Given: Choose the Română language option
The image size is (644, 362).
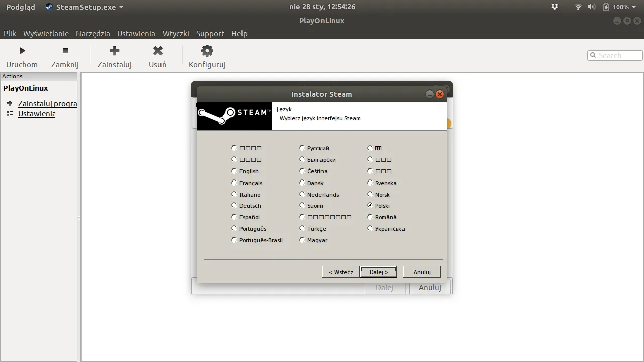Looking at the screenshot, I should pos(370,217).
